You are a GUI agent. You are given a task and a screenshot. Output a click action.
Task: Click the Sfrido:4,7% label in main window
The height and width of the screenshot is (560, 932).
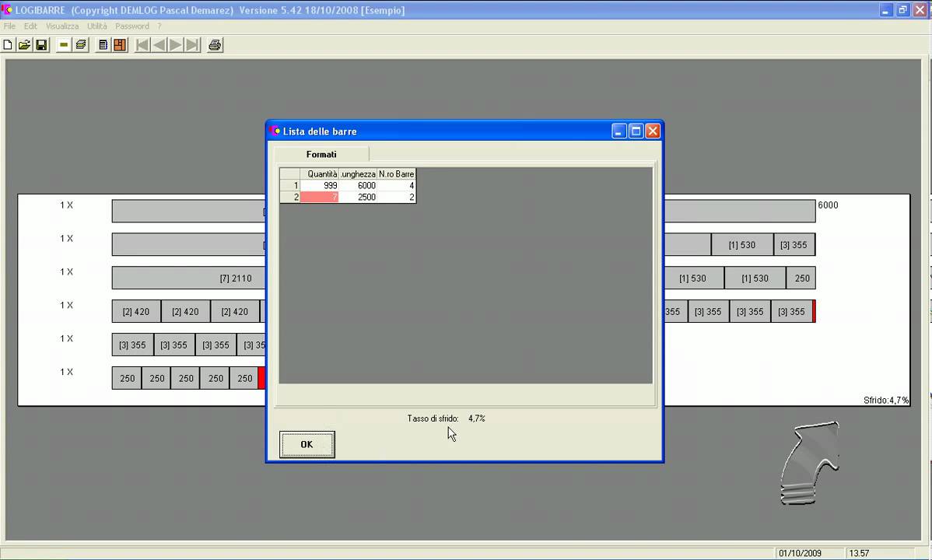click(885, 400)
